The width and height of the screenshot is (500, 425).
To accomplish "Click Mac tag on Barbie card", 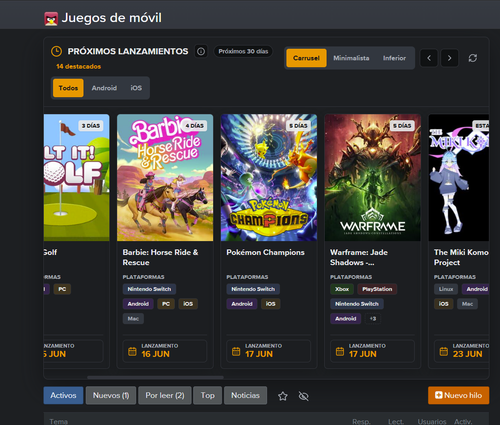I will [133, 319].
